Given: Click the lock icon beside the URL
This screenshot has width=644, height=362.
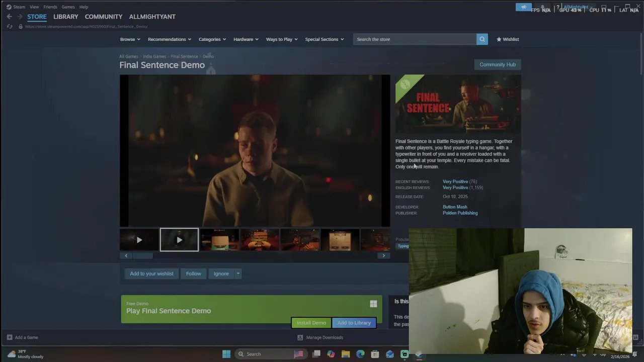Looking at the screenshot, I should click(21, 26).
